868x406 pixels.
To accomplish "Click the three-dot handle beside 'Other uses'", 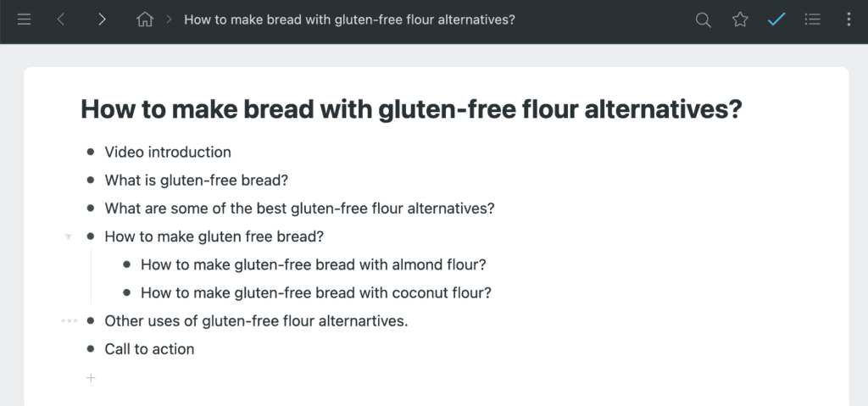I will point(69,321).
